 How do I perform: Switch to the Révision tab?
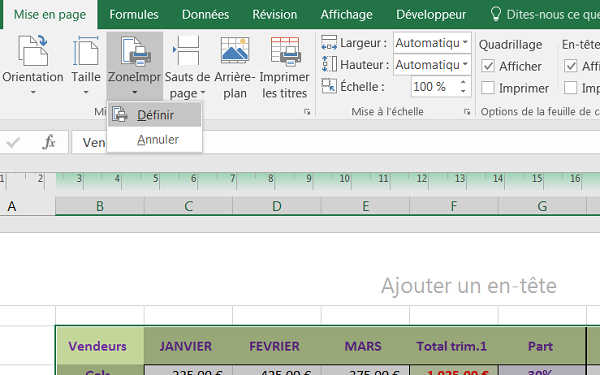tap(275, 15)
